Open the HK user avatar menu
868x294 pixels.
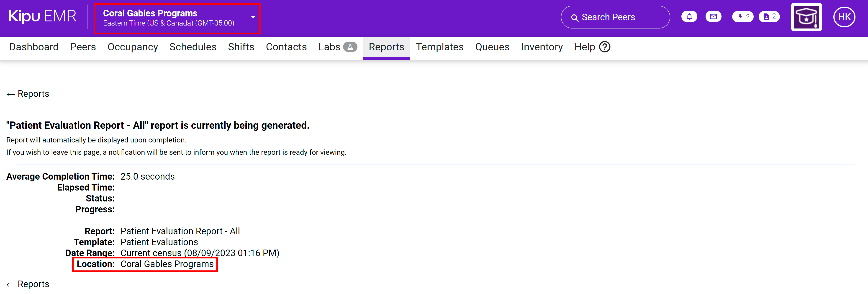click(844, 17)
